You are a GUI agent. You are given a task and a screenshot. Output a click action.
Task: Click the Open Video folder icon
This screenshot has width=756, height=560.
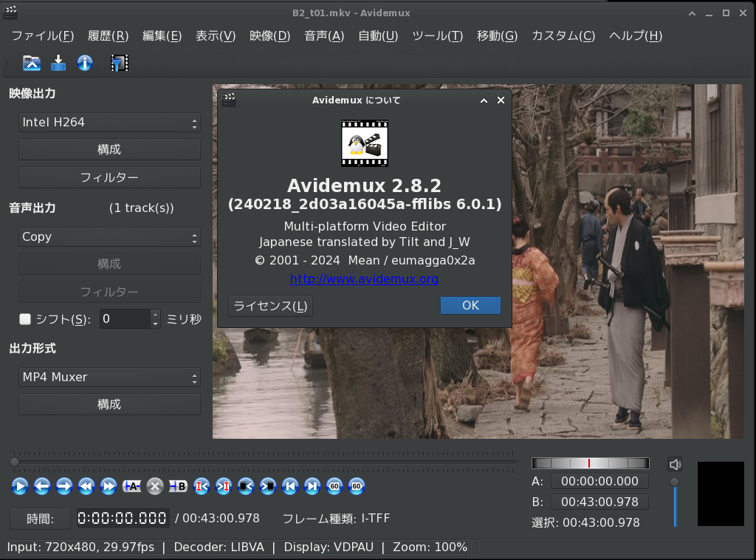tap(32, 64)
